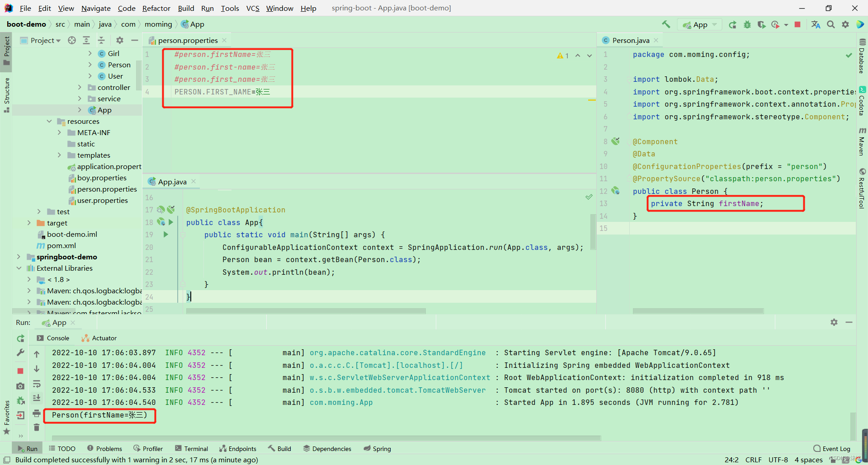Collapse the resources folder
Image resolution: width=868 pixels, height=465 pixels.
click(50, 121)
